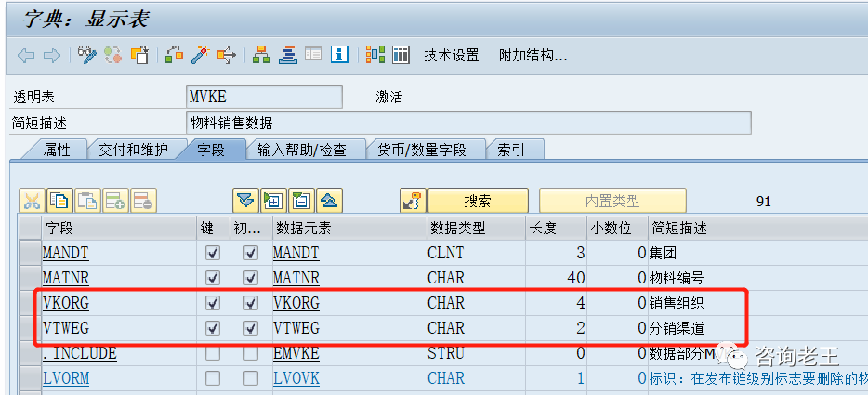Toggle the initial-values checkbox for VKORG
The width and height of the screenshot is (868, 395).
[x=250, y=303]
